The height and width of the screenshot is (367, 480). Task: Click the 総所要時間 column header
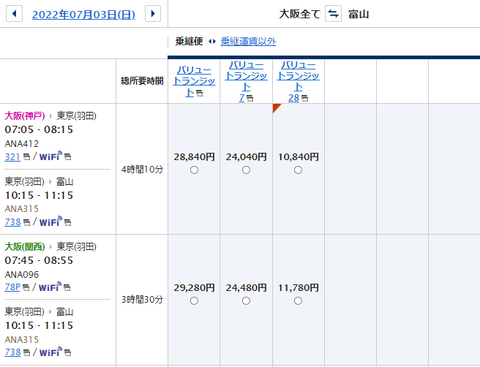[x=142, y=81]
